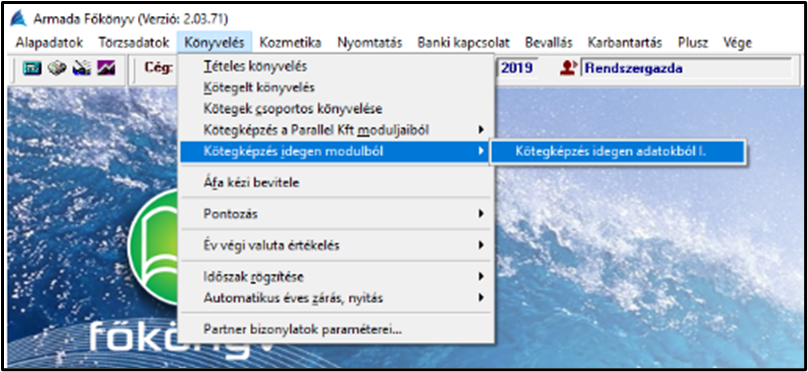
Task: Click the red user icon beside Rendszergazda
Action: pyautogui.click(x=567, y=68)
